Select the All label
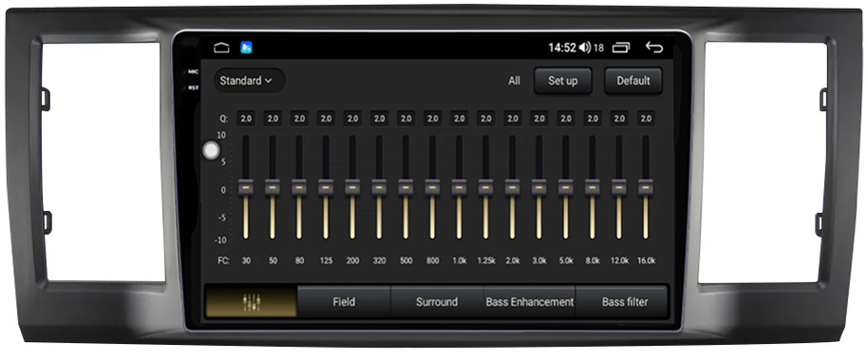Screen dimensions: 868x362 (515, 81)
